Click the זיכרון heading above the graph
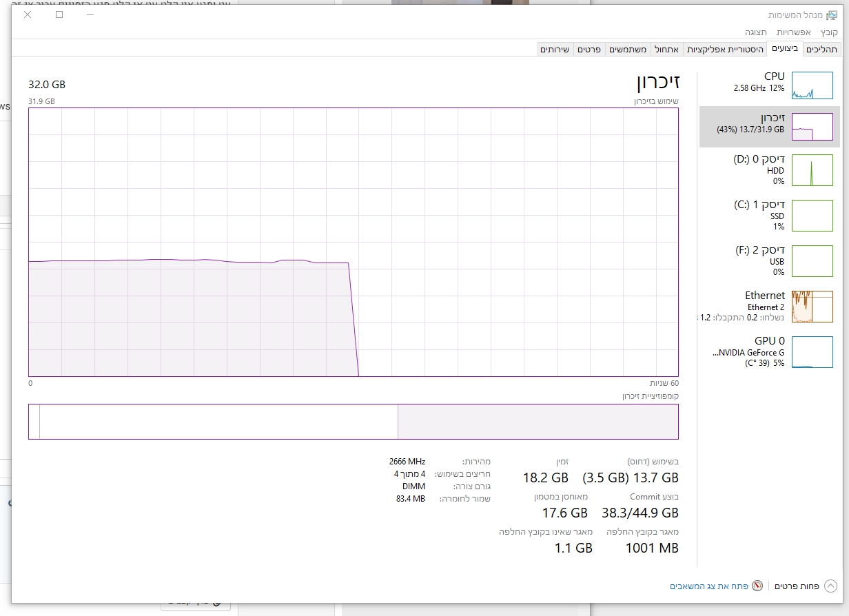 (657, 81)
